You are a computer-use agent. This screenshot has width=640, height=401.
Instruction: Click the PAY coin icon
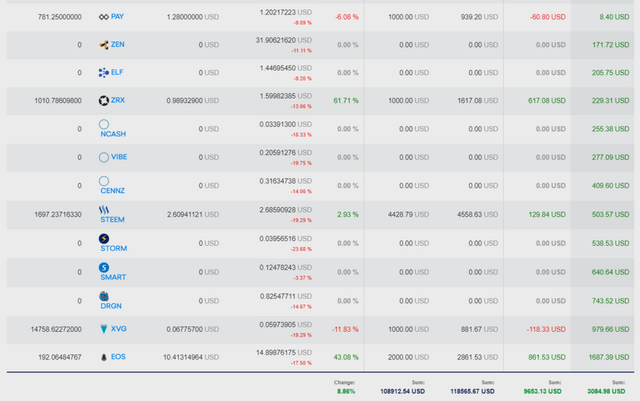tap(104, 17)
